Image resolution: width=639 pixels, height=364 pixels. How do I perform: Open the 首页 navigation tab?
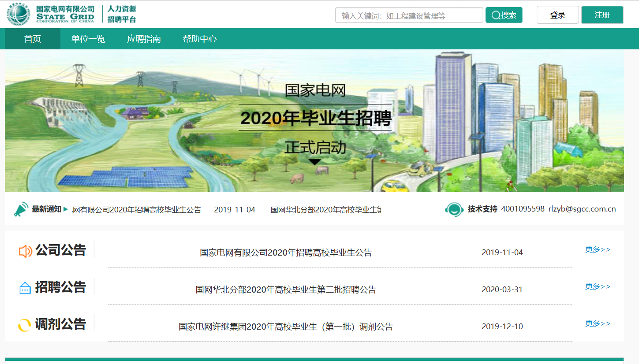[x=33, y=39]
